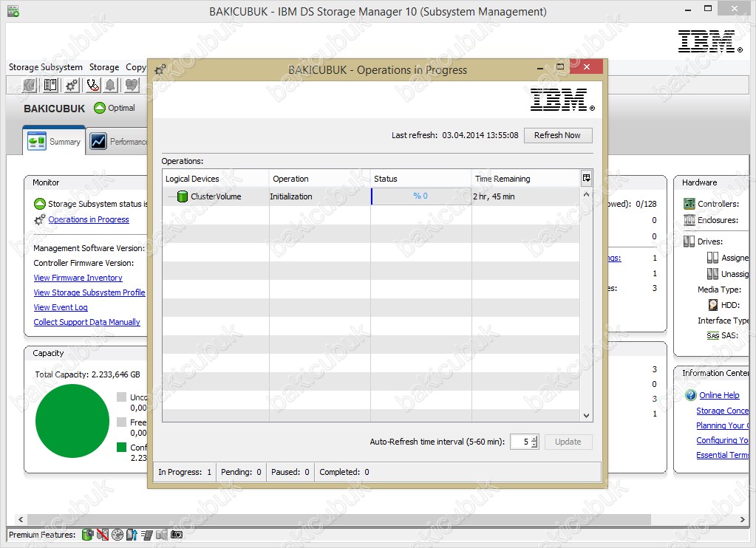The image size is (756, 548).
Task: Click the Drives hardware icon
Action: point(689,241)
